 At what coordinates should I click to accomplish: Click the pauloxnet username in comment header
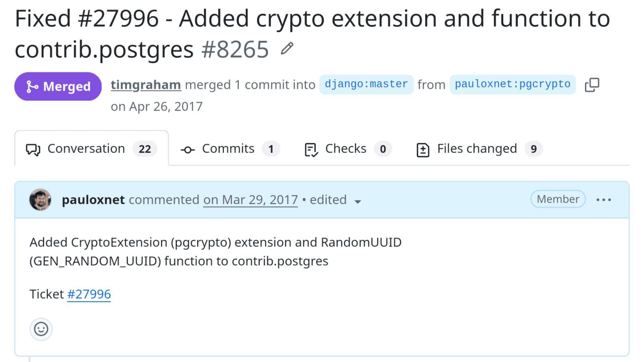pyautogui.click(x=93, y=199)
